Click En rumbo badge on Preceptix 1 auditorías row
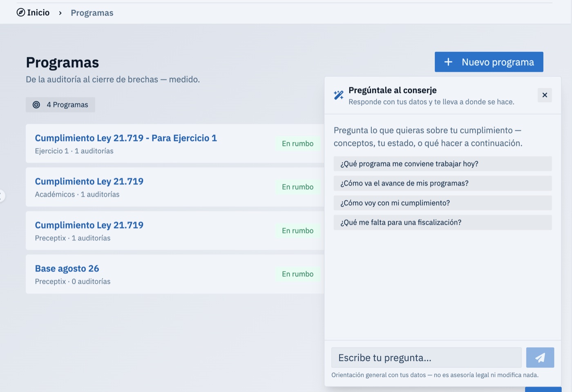Viewport: 572px width, 392px height. pyautogui.click(x=297, y=231)
